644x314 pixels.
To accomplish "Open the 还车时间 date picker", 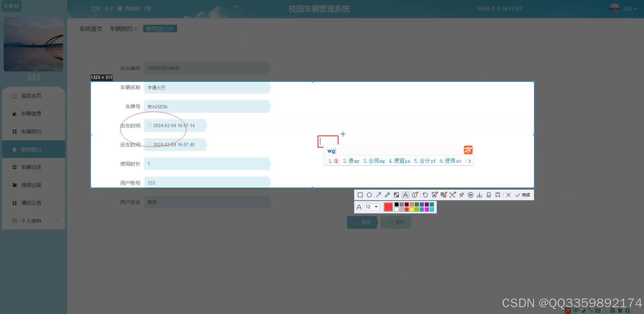I will tap(175, 145).
